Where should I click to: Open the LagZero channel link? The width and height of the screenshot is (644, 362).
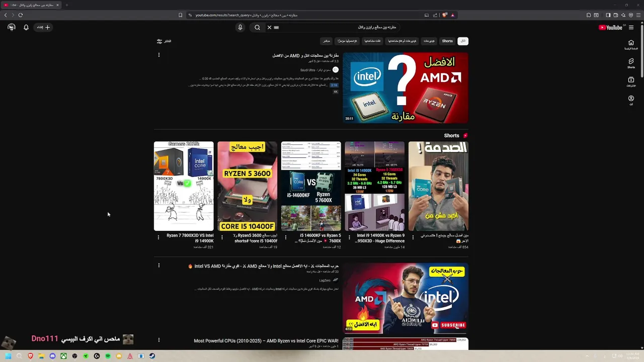tap(325, 280)
